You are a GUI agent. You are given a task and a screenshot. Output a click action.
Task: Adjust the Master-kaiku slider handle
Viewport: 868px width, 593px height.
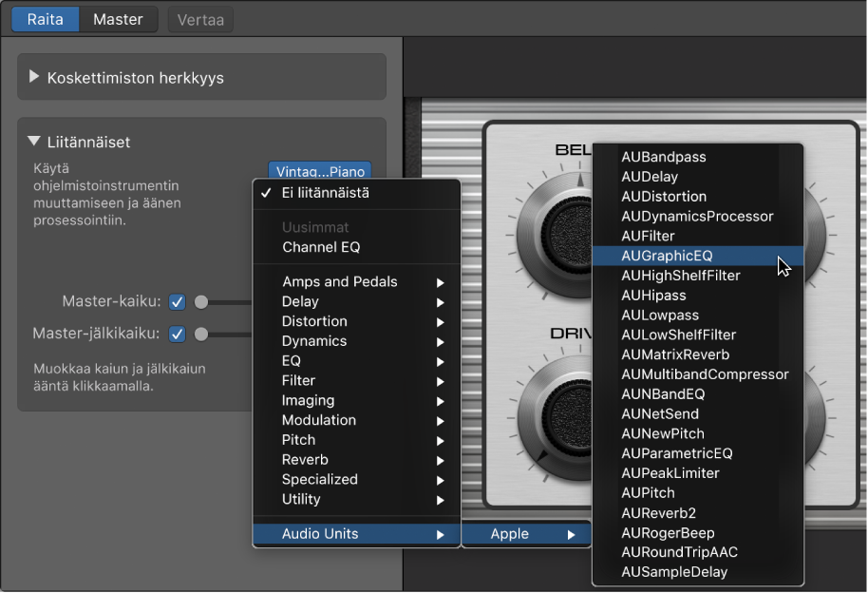tap(201, 302)
